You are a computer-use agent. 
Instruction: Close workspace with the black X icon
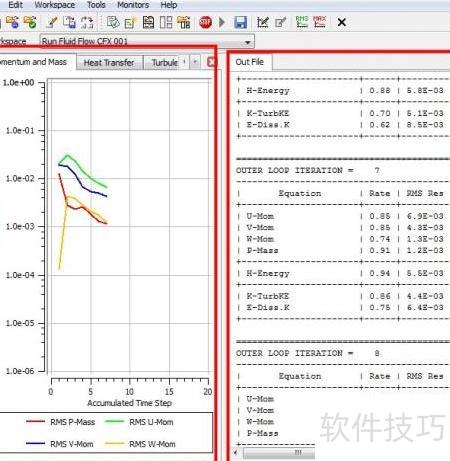coord(341,22)
